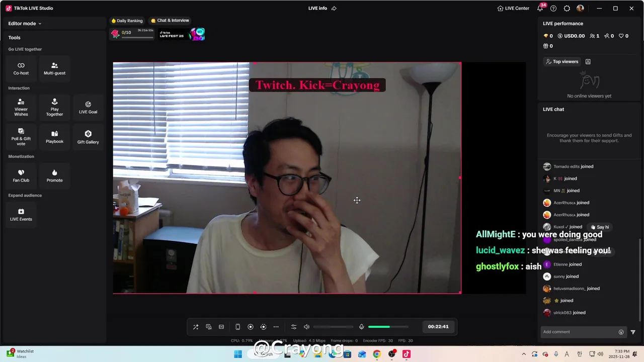
Task: Mute the microphone
Action: click(361, 327)
